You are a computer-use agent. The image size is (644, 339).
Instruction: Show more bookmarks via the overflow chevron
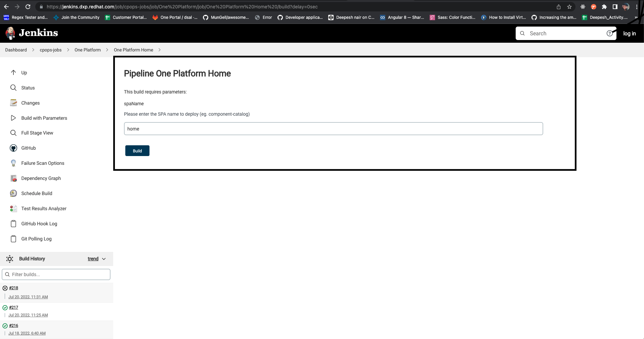(636, 17)
